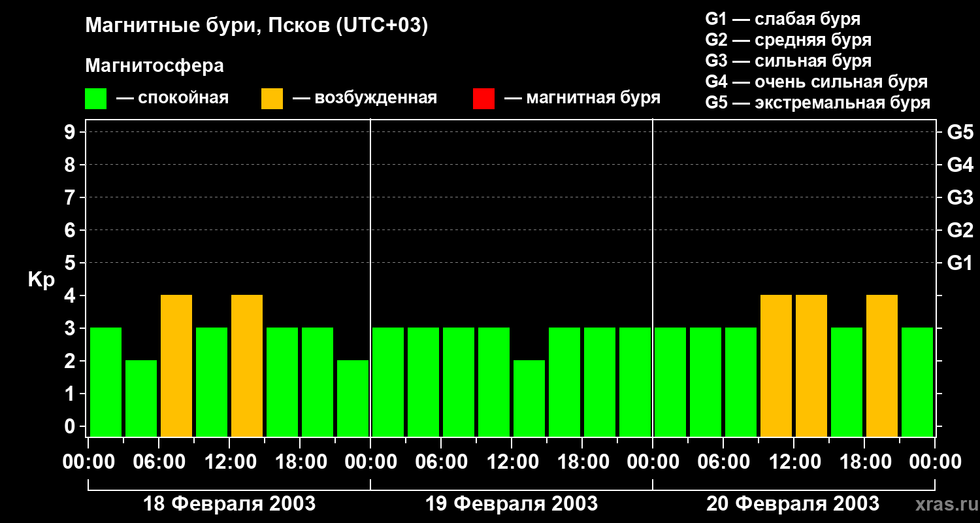Viewport: 980px width, 523px height.
Task: Click orange bar starting 18:00 on 20 Февраля
Action: (x=882, y=365)
